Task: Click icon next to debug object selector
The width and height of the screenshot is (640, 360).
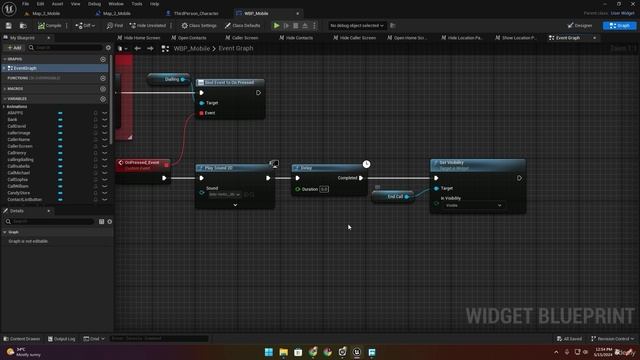Action: click(x=393, y=26)
